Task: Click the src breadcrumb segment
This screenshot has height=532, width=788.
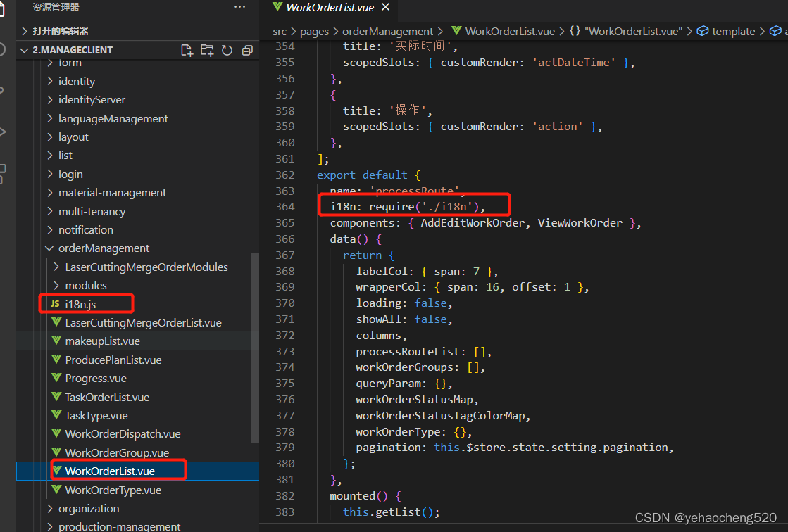Action: [280, 31]
